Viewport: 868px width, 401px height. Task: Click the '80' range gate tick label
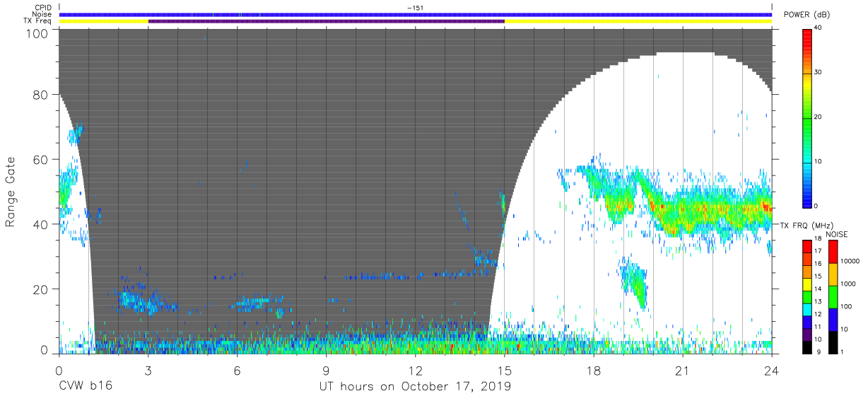click(x=41, y=94)
